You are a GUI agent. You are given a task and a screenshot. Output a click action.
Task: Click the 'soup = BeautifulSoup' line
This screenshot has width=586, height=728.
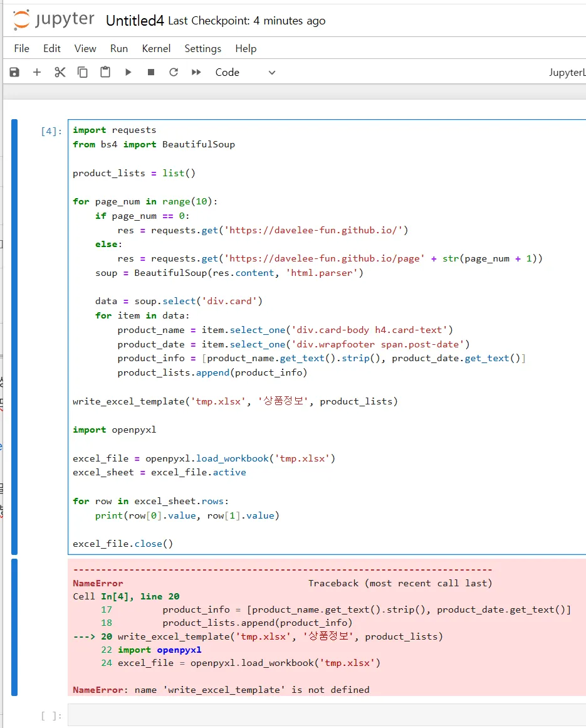pyautogui.click(x=229, y=273)
